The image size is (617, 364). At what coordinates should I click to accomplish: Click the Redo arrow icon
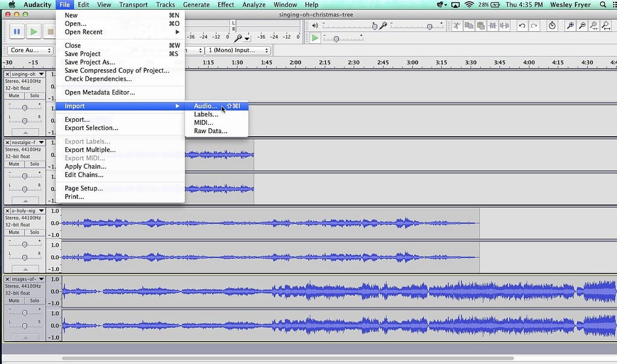(x=534, y=26)
